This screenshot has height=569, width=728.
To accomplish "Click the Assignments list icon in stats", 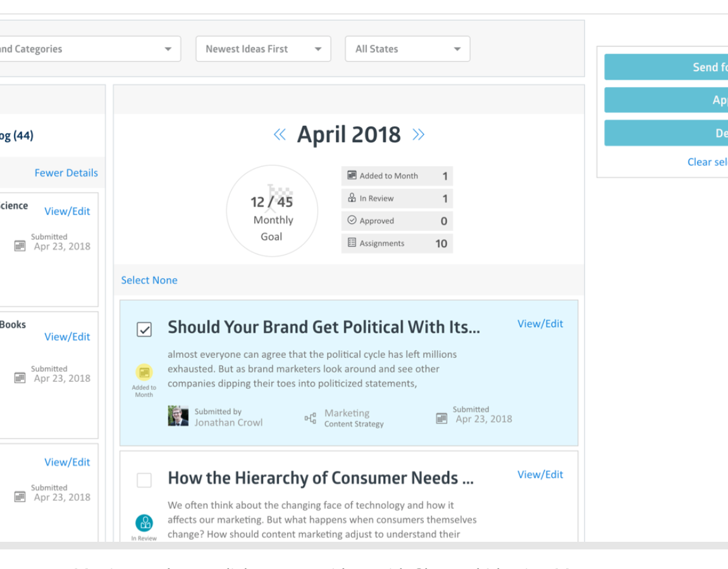I will (352, 242).
